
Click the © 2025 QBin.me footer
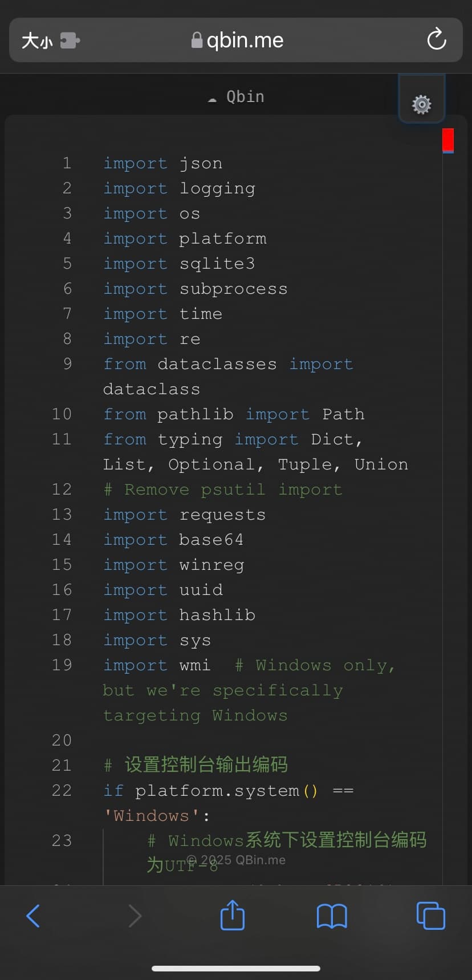click(x=236, y=860)
